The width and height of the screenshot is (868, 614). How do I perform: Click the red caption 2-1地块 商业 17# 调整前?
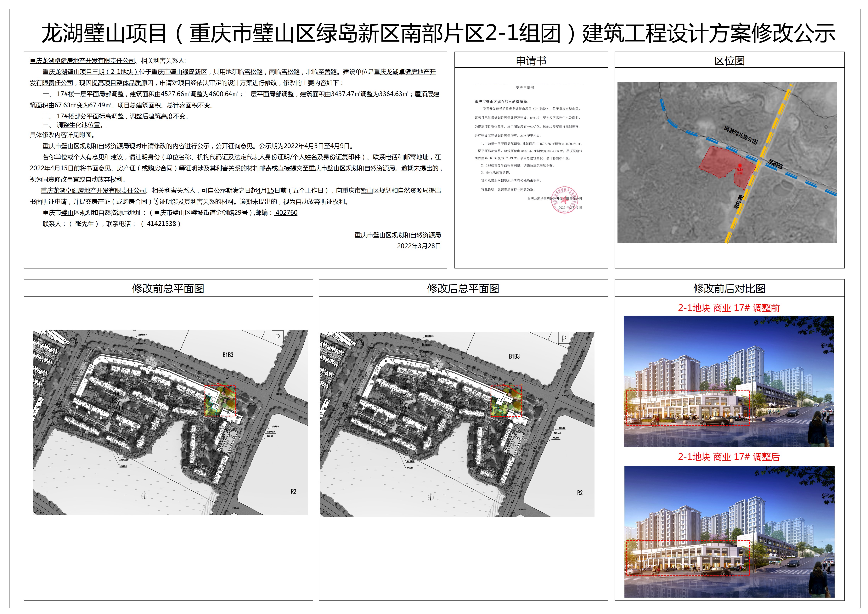(729, 308)
